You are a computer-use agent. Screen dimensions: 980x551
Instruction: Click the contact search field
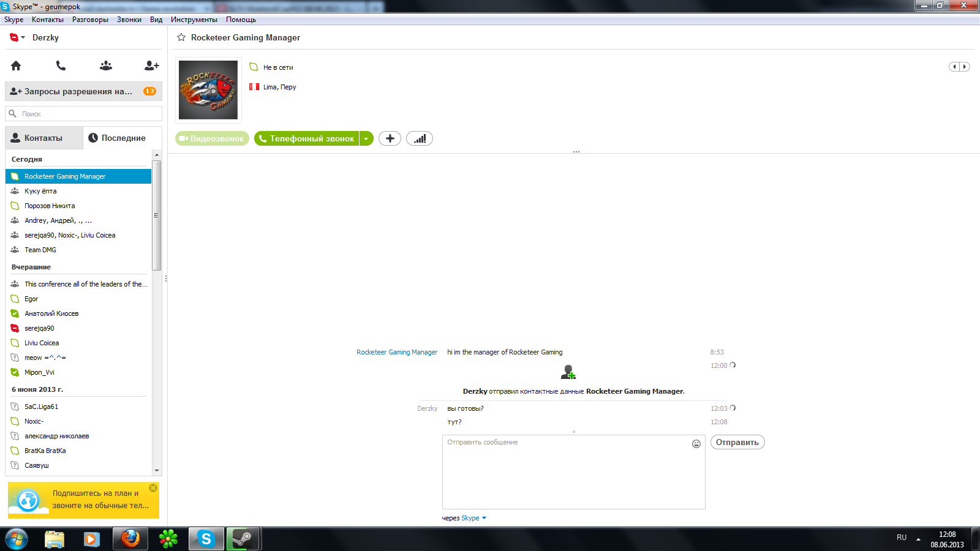click(x=84, y=114)
